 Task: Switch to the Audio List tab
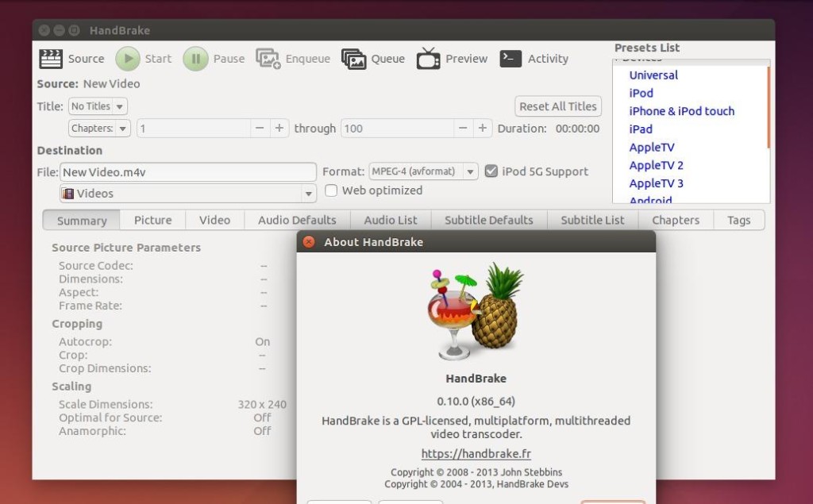391,221
